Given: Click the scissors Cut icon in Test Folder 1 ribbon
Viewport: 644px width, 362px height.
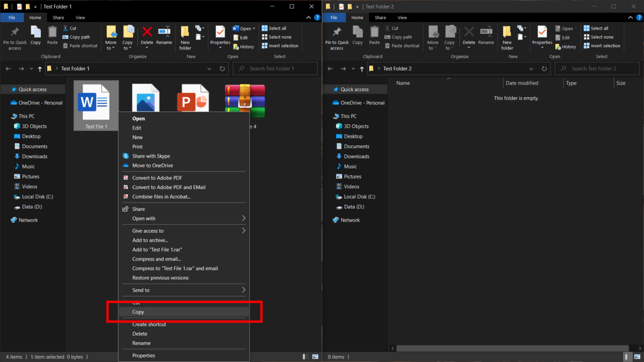Looking at the screenshot, I should point(65,28).
